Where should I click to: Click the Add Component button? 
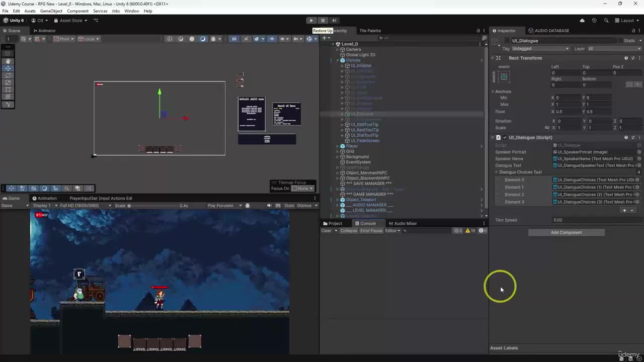pos(566,233)
